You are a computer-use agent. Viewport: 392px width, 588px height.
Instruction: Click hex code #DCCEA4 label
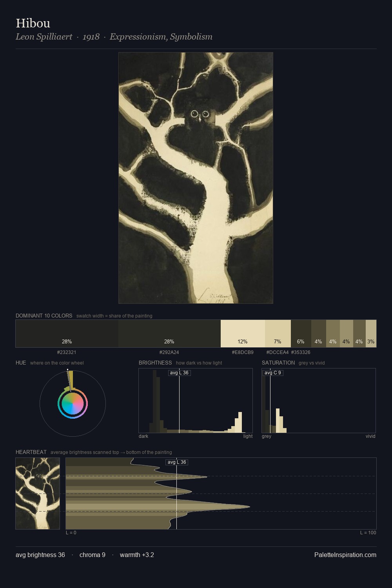[x=278, y=352]
